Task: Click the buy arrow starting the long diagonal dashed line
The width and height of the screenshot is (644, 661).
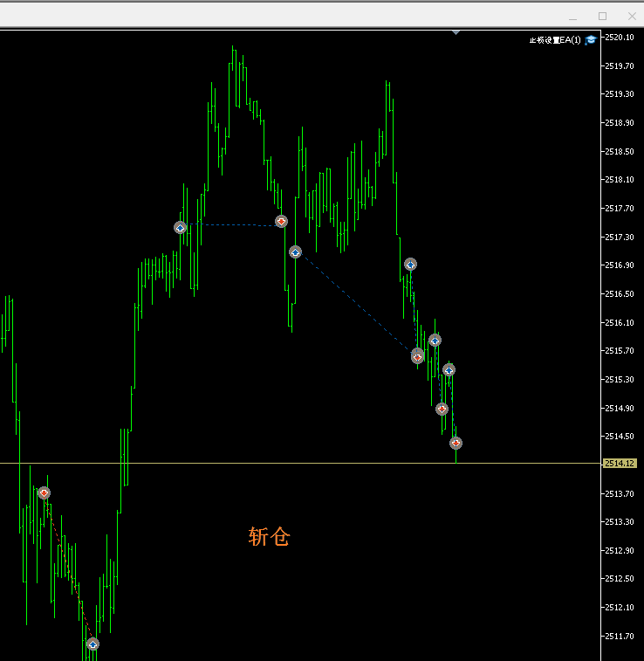Action: click(295, 251)
